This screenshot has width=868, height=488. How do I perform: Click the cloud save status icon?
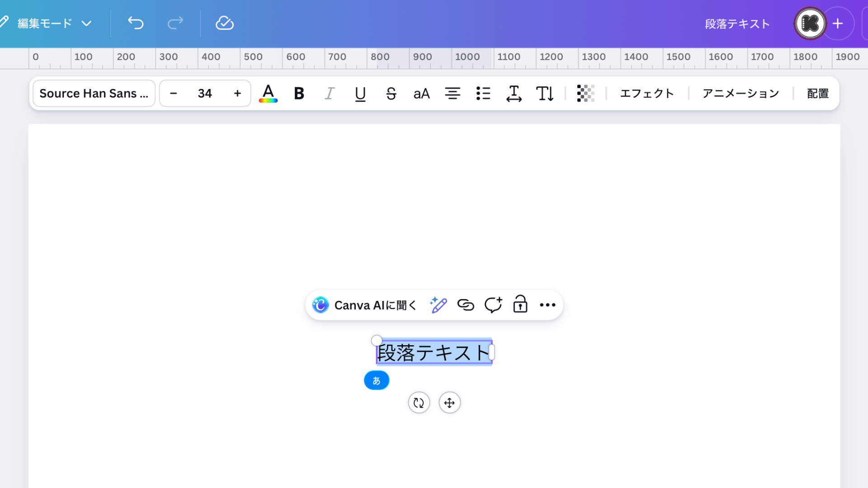(225, 23)
